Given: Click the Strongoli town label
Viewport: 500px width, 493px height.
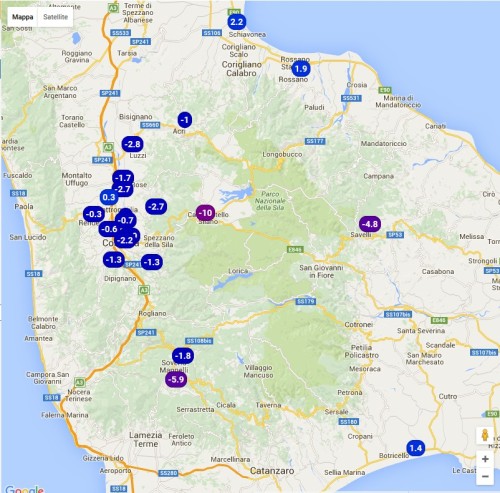Looking at the screenshot, I should pos(482,261).
